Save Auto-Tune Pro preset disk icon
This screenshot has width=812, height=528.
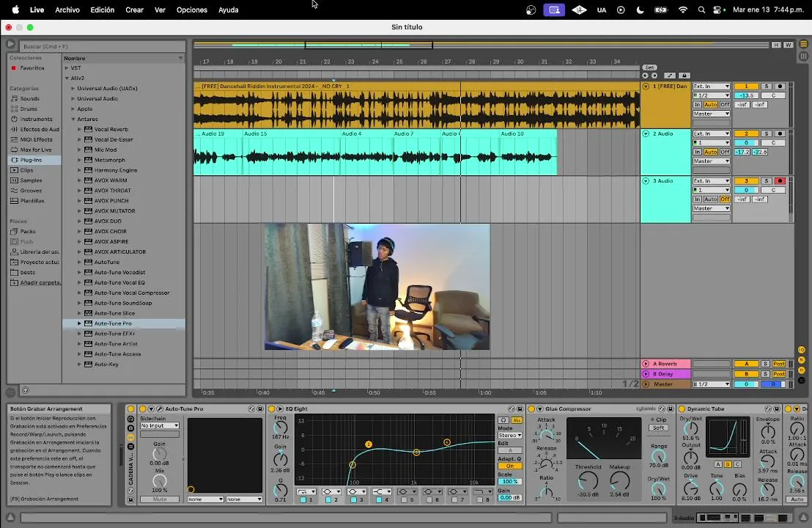click(260, 408)
